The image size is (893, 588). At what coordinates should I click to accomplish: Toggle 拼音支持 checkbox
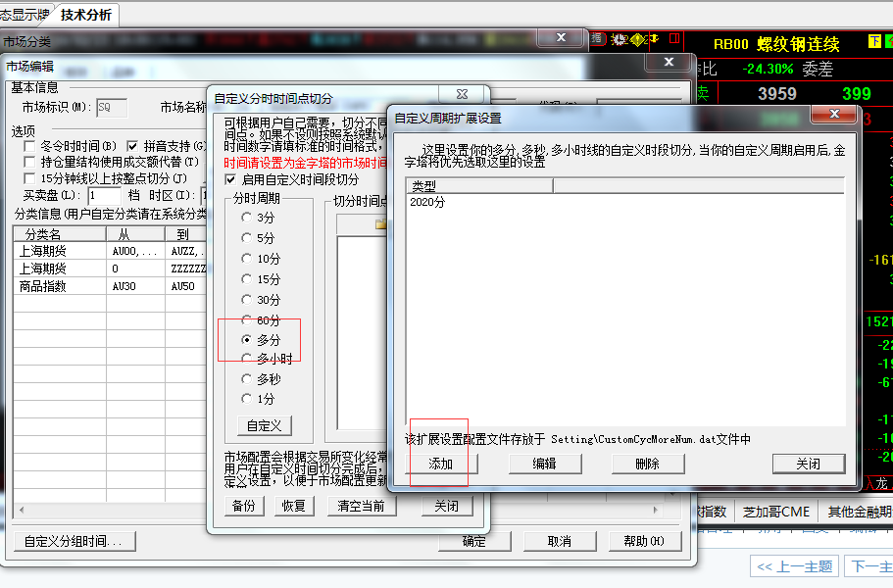pyautogui.click(x=132, y=146)
